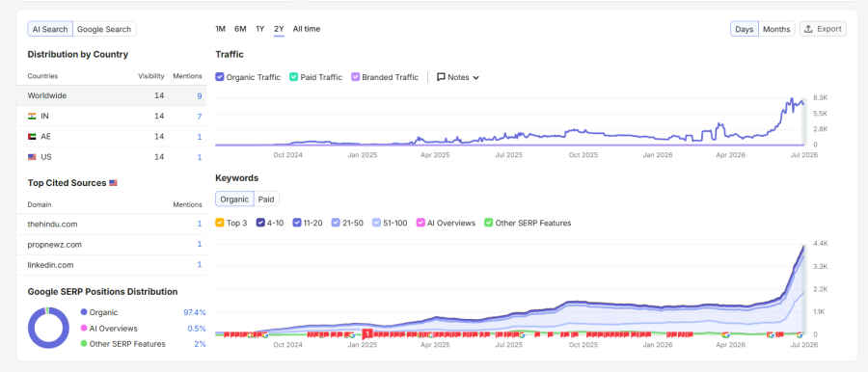Toggle the AI Overviews keywords checkbox

pyautogui.click(x=420, y=223)
